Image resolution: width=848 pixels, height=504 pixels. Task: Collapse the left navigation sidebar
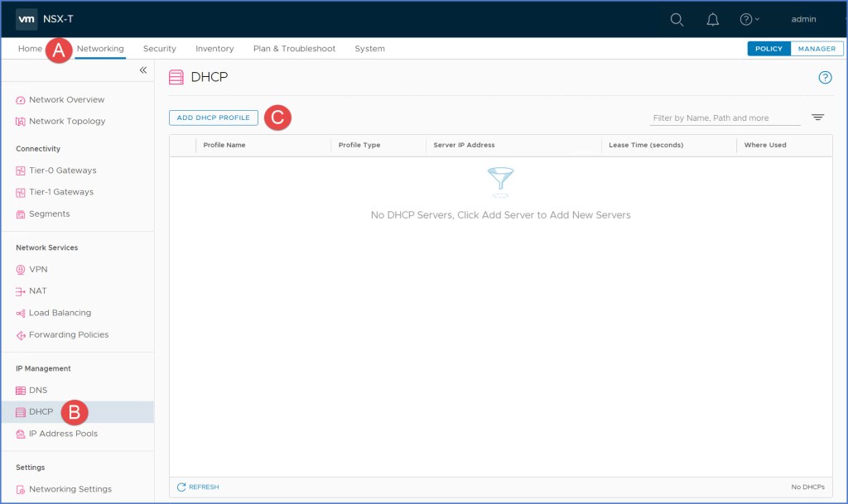(x=142, y=70)
